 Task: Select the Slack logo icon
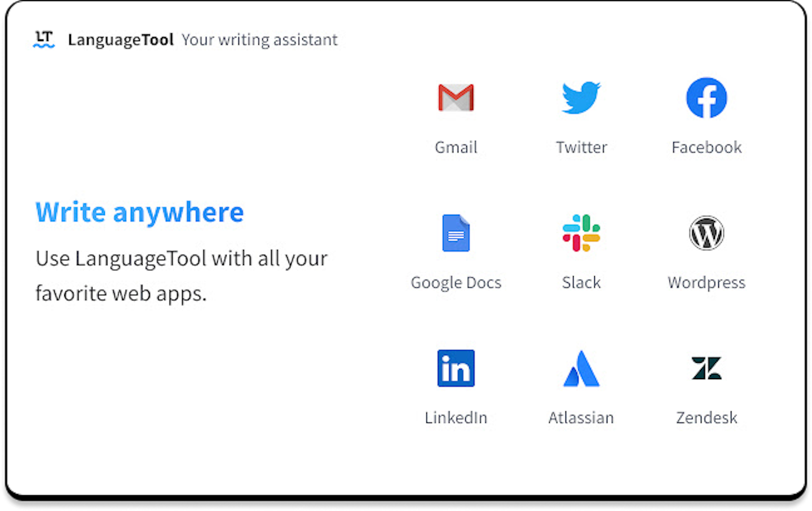[x=581, y=233]
